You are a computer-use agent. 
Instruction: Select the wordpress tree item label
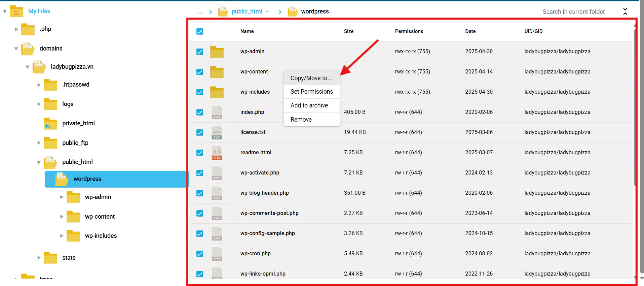pos(87,179)
